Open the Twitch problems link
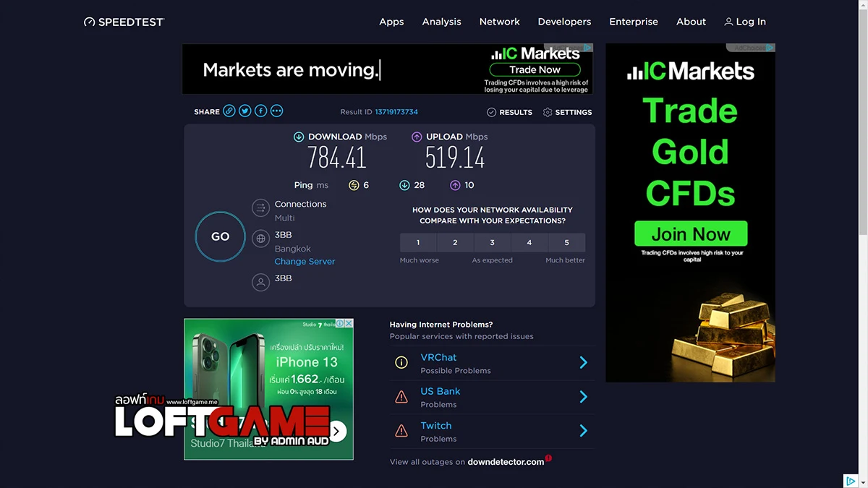The image size is (868, 488). pos(436,426)
